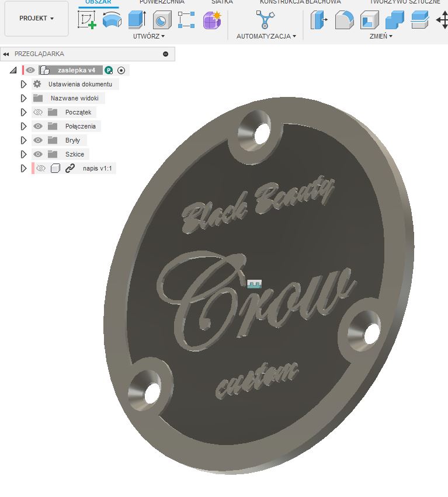
Task: Open the UTWÓRZ dropdown menu
Action: [149, 36]
